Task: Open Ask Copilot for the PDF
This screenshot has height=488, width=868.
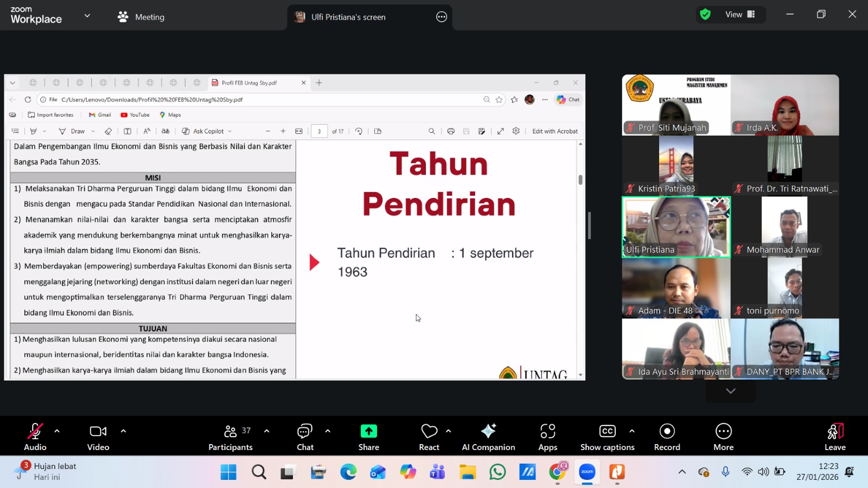Action: (x=205, y=131)
